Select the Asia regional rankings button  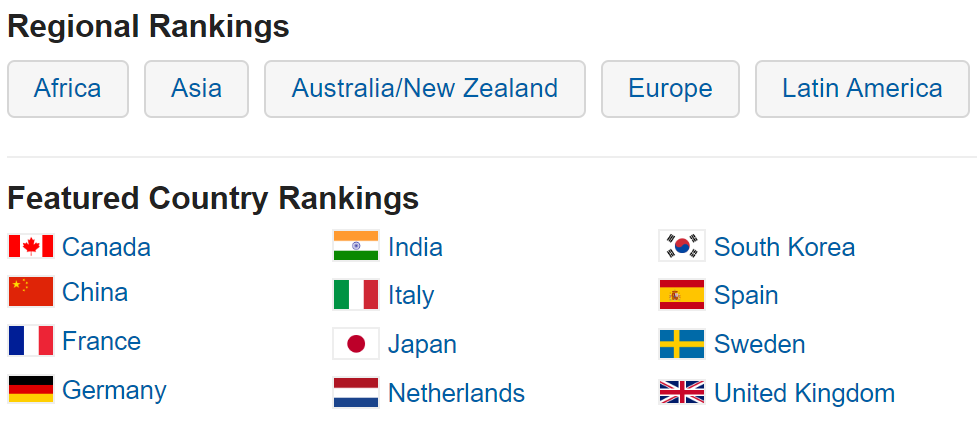pos(196,88)
